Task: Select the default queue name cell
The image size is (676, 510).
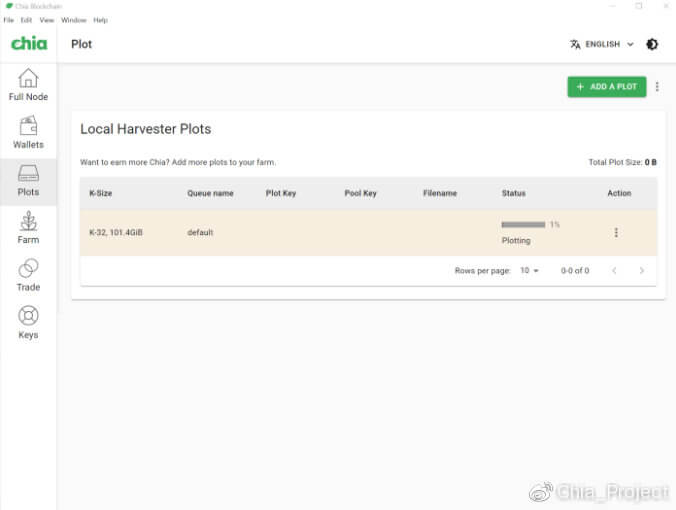Action: [x=200, y=232]
